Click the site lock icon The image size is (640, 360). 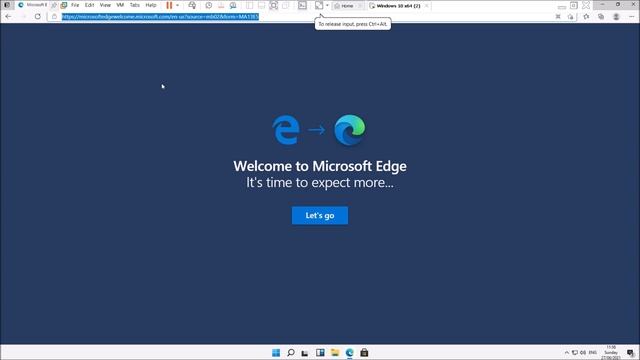[54, 16]
